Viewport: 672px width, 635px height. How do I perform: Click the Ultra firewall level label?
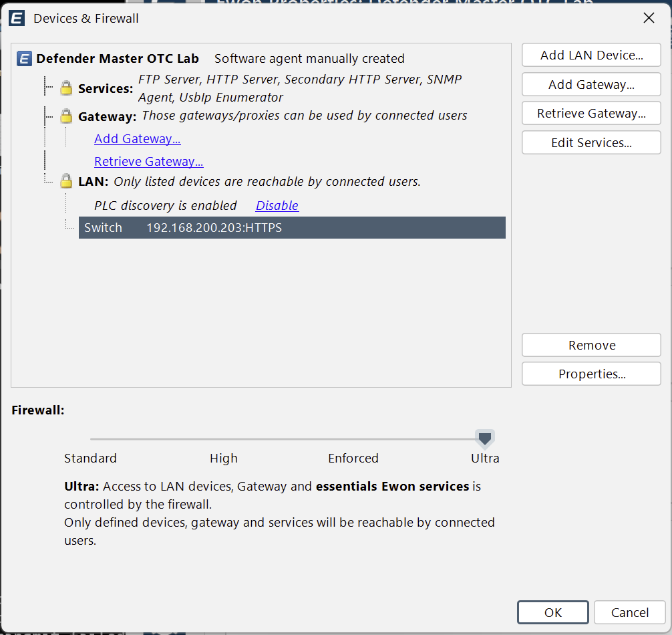(485, 459)
